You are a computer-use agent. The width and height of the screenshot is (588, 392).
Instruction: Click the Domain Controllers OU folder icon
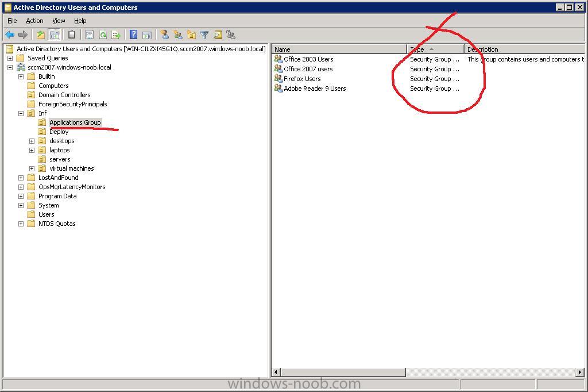tap(31, 95)
